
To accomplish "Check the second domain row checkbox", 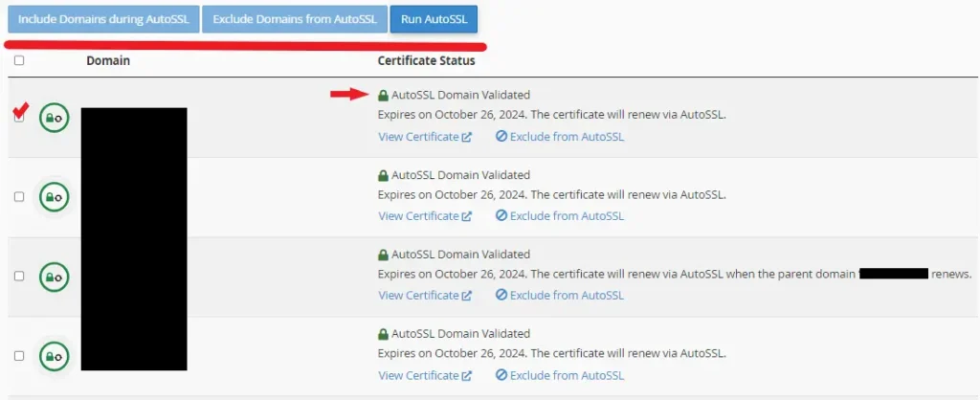I will click(19, 196).
